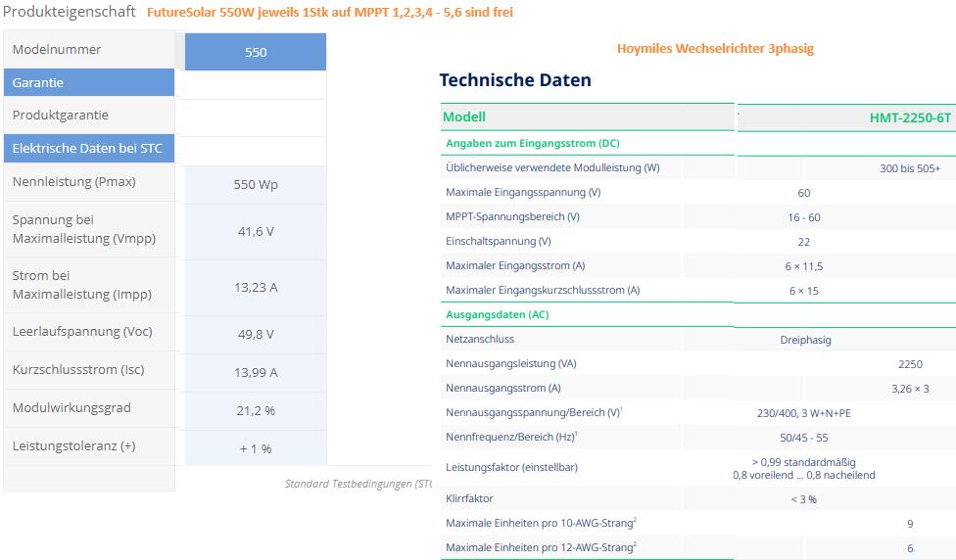Select the > 0,99 standardmäßig value

[803, 462]
